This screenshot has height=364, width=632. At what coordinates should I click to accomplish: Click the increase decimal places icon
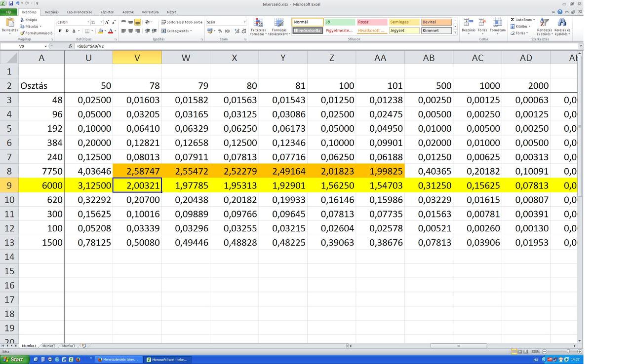click(x=237, y=31)
